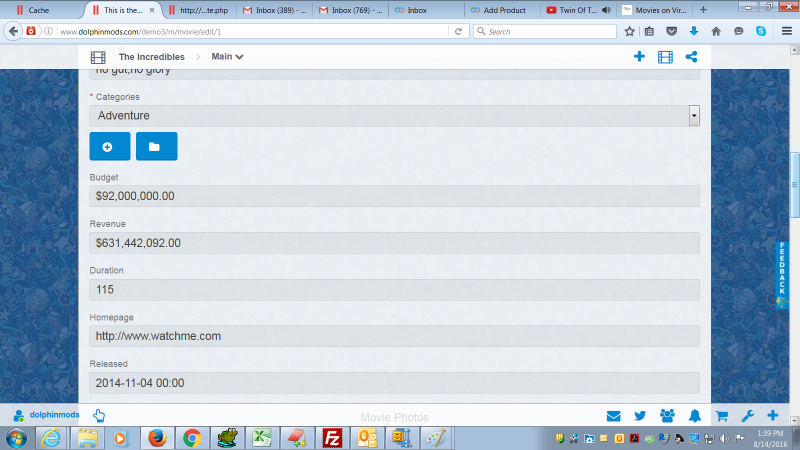Click the blue folder button under Categories
The width and height of the screenshot is (800, 450).
[157, 146]
